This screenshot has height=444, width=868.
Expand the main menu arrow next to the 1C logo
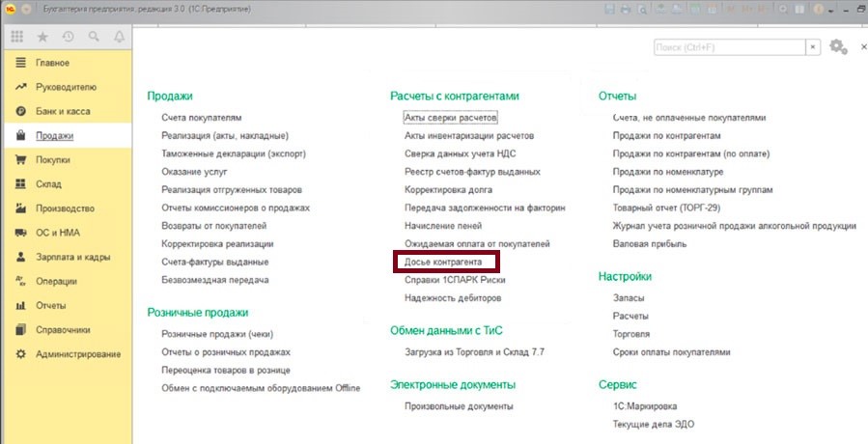coord(24,8)
